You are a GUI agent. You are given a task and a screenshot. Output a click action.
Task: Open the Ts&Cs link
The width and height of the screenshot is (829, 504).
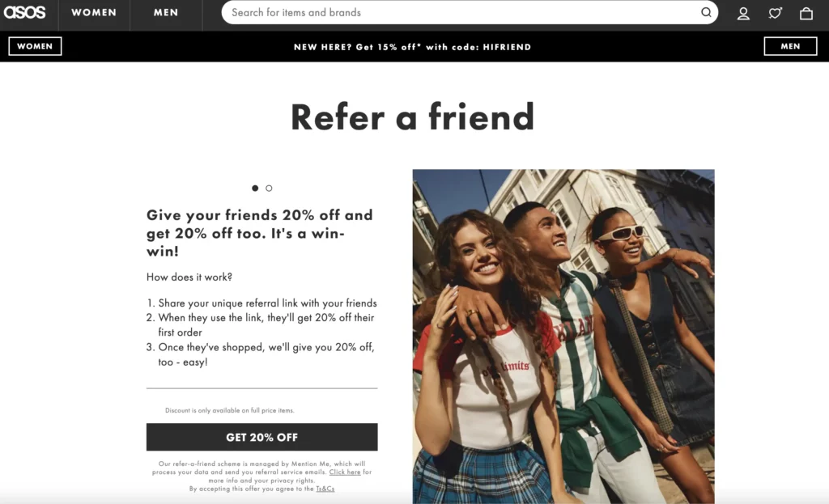(x=325, y=489)
